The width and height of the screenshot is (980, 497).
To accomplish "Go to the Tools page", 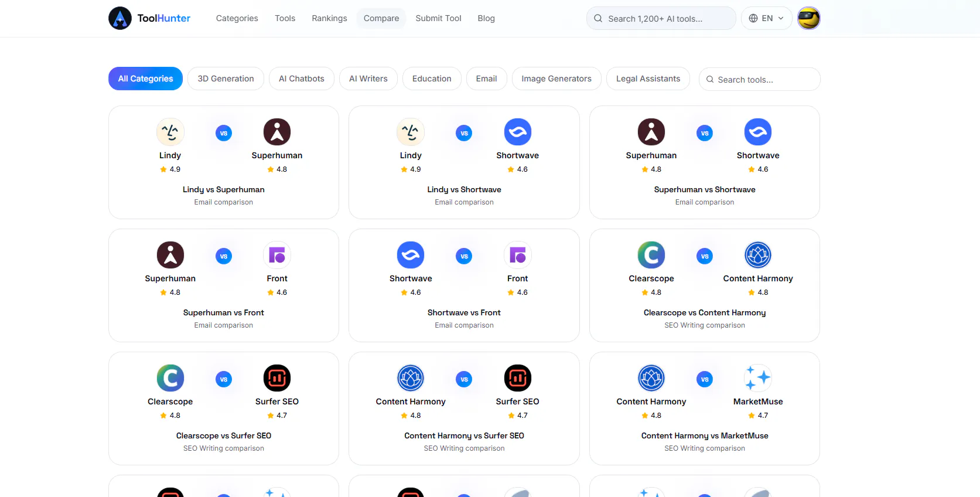I will pos(285,18).
